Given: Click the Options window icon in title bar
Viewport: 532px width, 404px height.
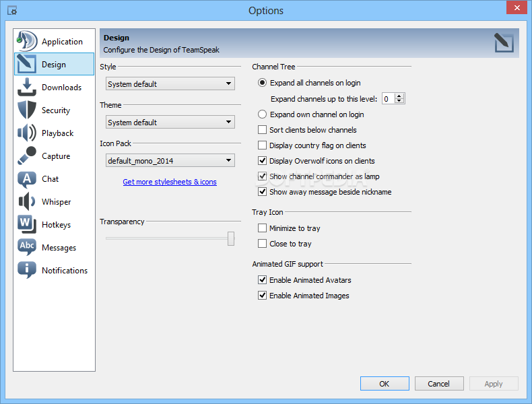Looking at the screenshot, I should click(x=12, y=11).
